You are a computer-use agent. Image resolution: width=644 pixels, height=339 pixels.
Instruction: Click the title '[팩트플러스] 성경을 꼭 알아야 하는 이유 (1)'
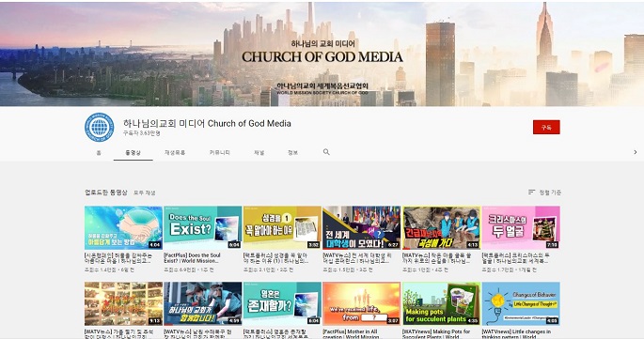tap(275, 257)
